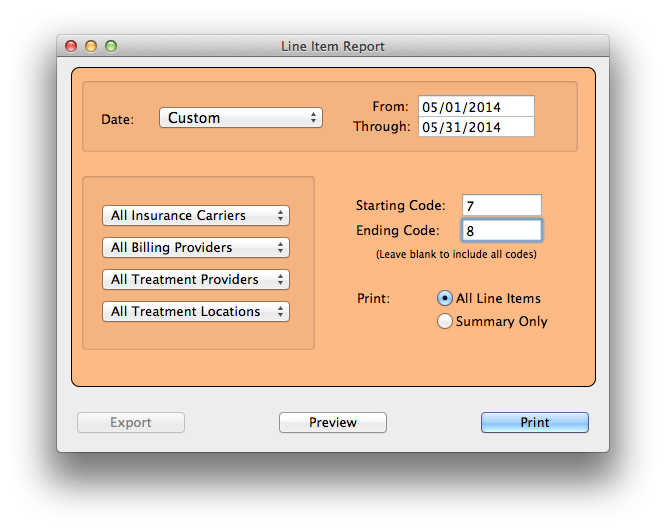The height and width of the screenshot is (531, 666).
Task: Expand the All Treatment Providers dropdown
Action: [195, 279]
